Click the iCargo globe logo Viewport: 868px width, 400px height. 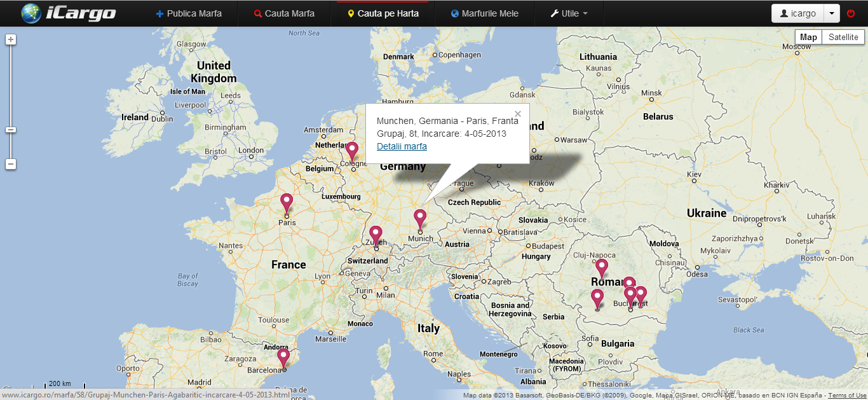click(x=31, y=13)
